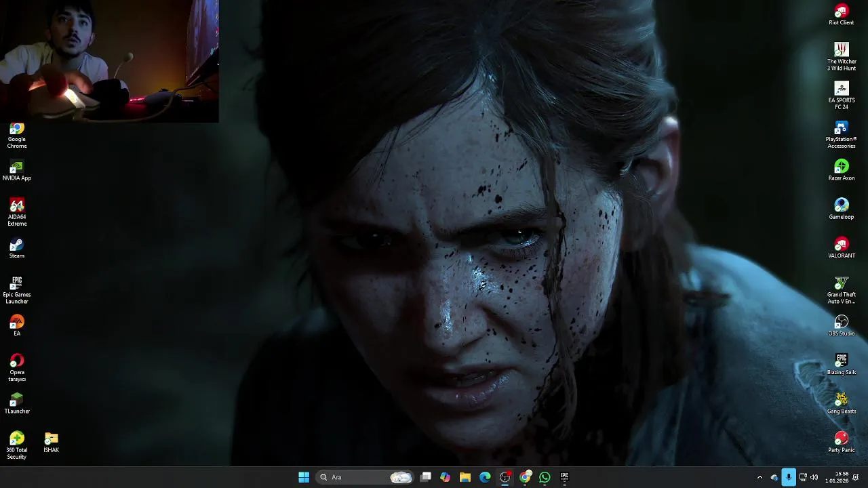Select the OBS Studio desktop icon
This screenshot has height=488, width=868.
pyautogui.click(x=842, y=326)
